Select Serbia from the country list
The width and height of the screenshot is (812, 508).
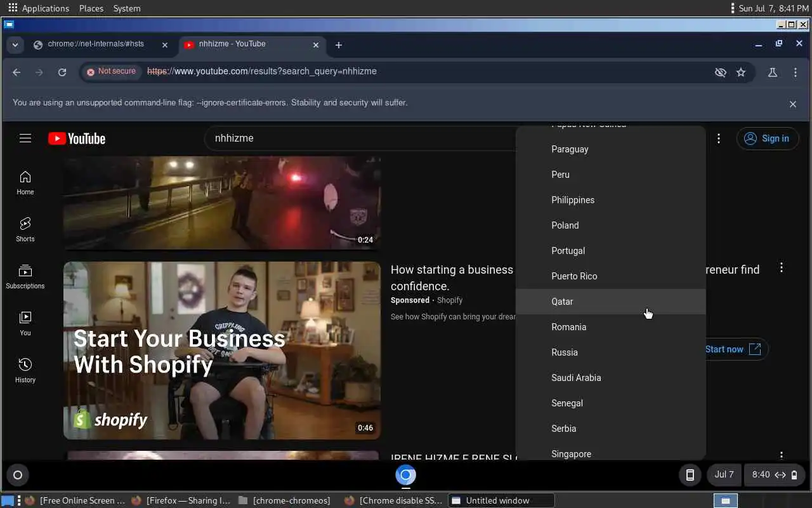point(611,429)
